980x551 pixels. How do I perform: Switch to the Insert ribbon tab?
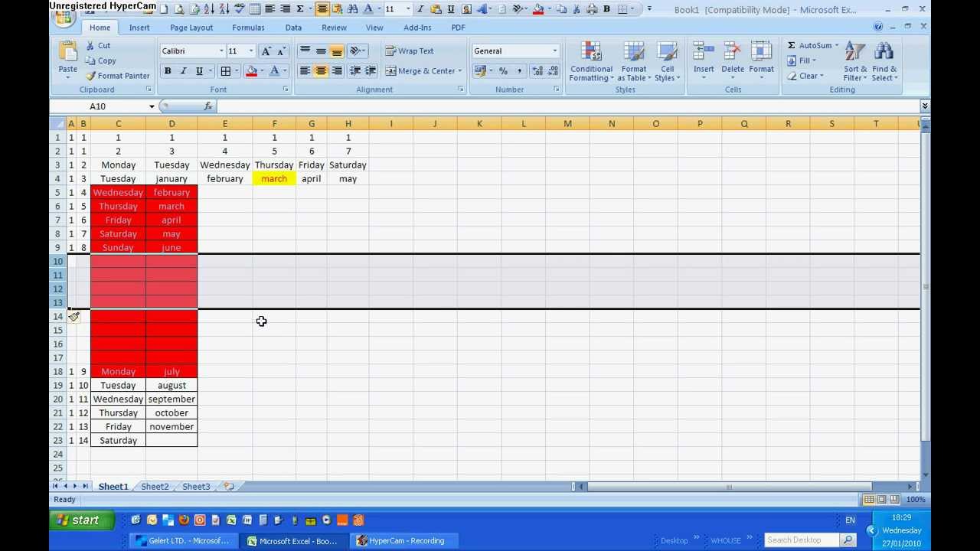point(139,28)
